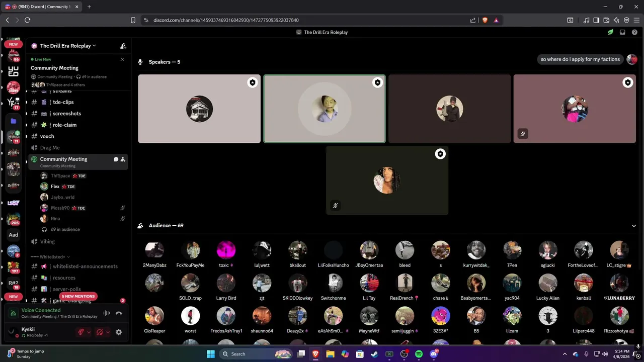Screen dimensions: 644x362
Task: Open Brave Wallet icon
Action: point(606,20)
